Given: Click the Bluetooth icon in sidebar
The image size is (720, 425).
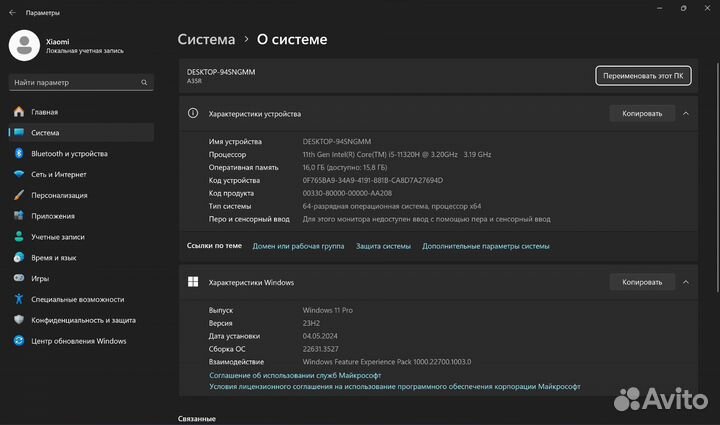Looking at the screenshot, I should coord(19,153).
